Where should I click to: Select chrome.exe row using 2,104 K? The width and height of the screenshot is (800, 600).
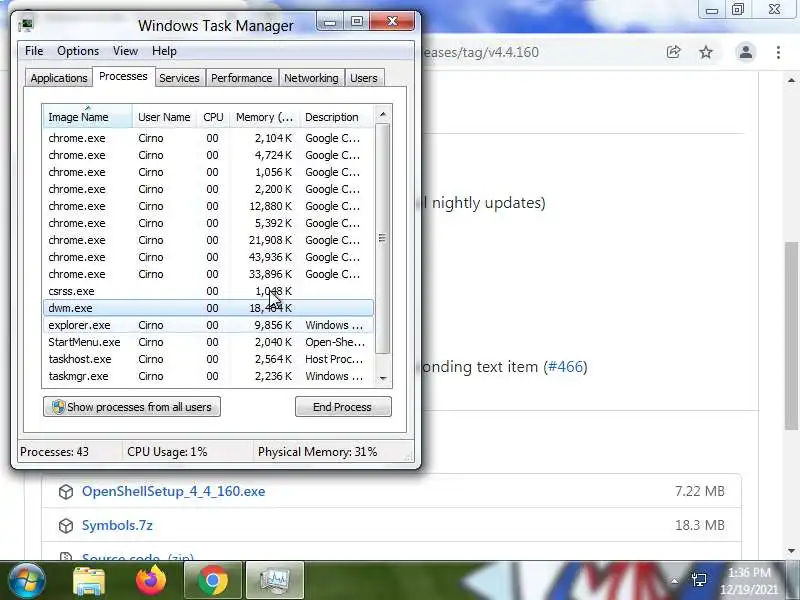tap(208, 138)
